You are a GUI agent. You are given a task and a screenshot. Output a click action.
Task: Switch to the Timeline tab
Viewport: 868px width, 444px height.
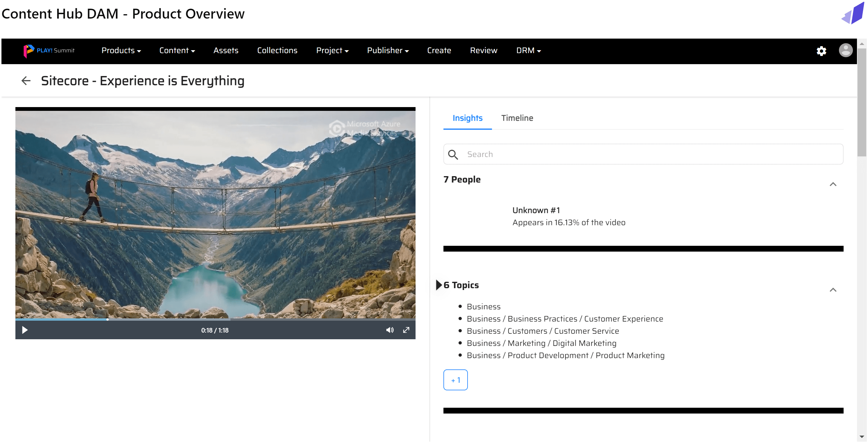click(x=517, y=118)
